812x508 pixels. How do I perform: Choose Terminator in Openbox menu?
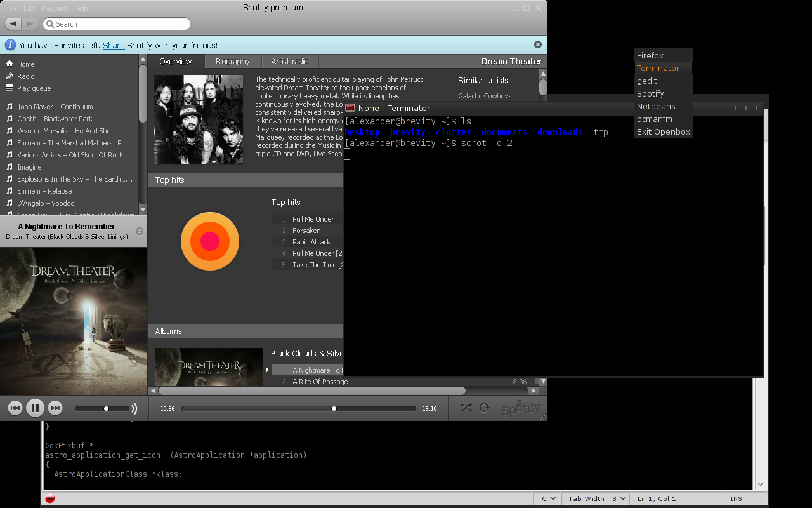[x=663, y=68]
